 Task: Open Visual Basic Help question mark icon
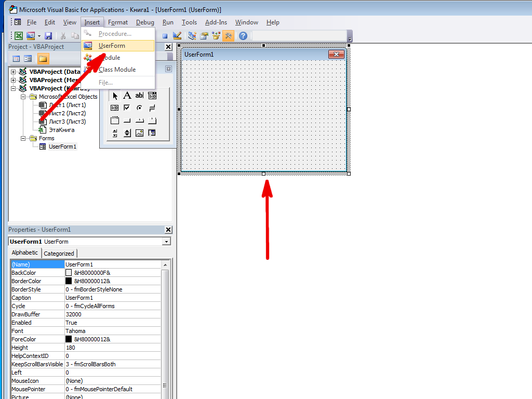[243, 36]
